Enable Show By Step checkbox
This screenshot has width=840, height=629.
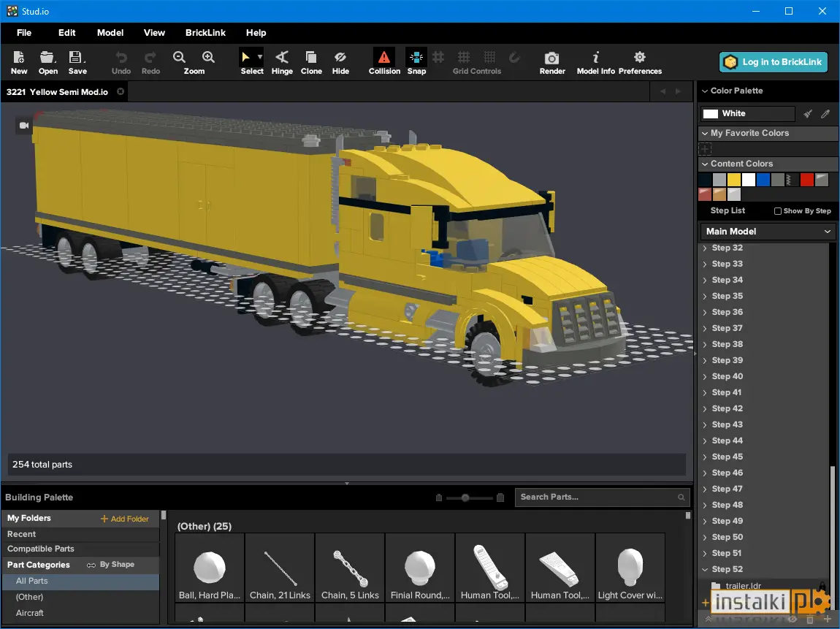tap(778, 211)
